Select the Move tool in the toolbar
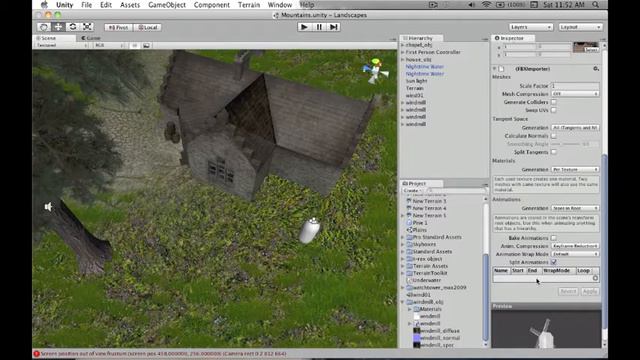The width and height of the screenshot is (640, 360). click(58, 27)
